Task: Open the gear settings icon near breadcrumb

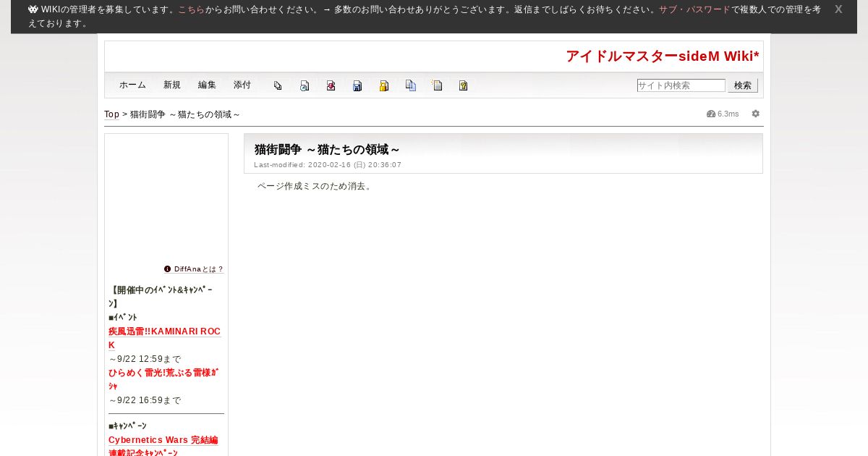Action: (756, 114)
